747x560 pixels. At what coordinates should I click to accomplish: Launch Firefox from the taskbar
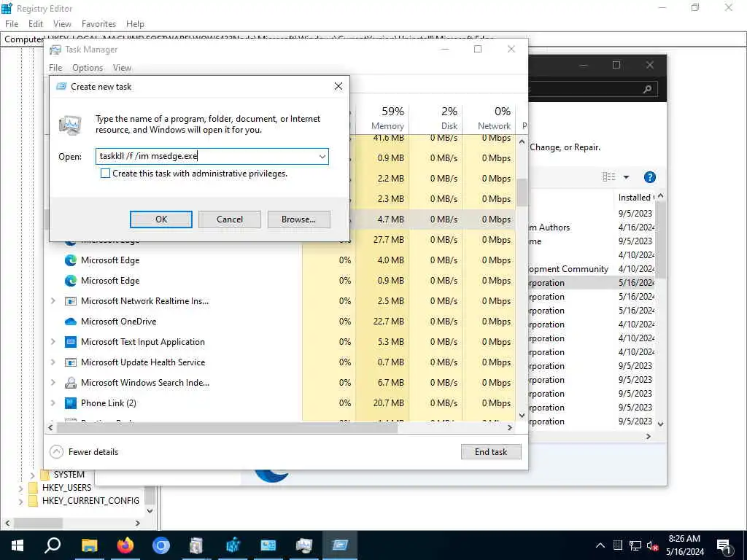pyautogui.click(x=125, y=545)
